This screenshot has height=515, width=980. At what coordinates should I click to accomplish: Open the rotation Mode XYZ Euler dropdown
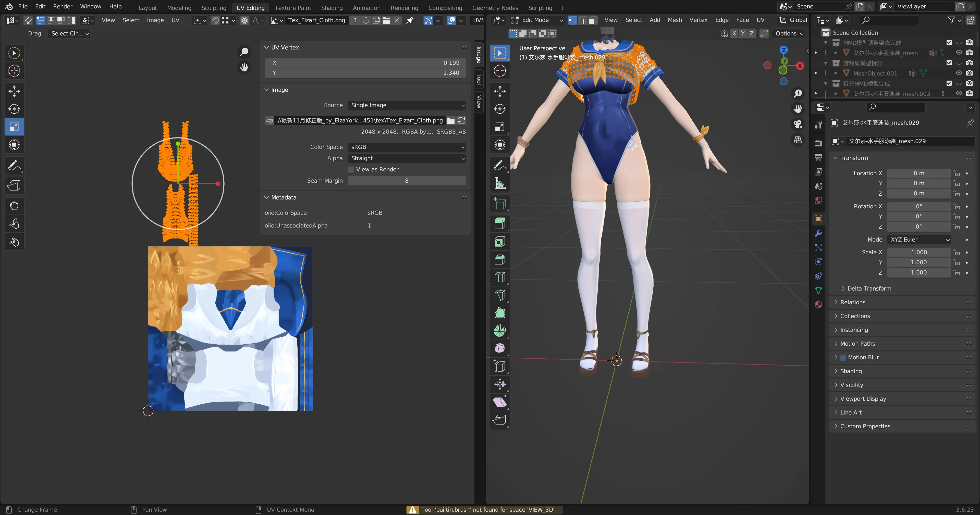tap(919, 240)
